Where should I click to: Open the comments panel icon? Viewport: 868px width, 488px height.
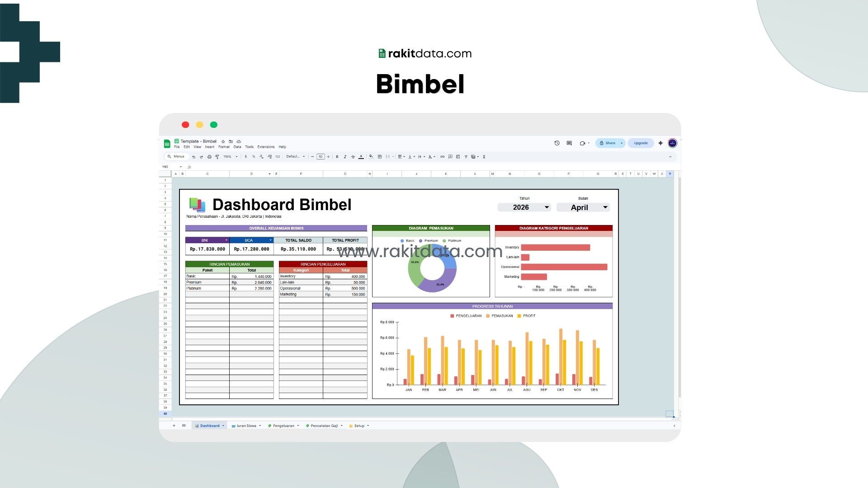click(569, 143)
